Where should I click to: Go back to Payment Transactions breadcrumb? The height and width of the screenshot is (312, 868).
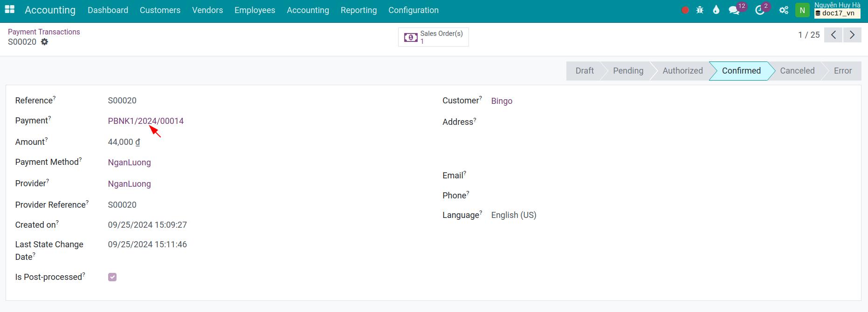point(44,32)
